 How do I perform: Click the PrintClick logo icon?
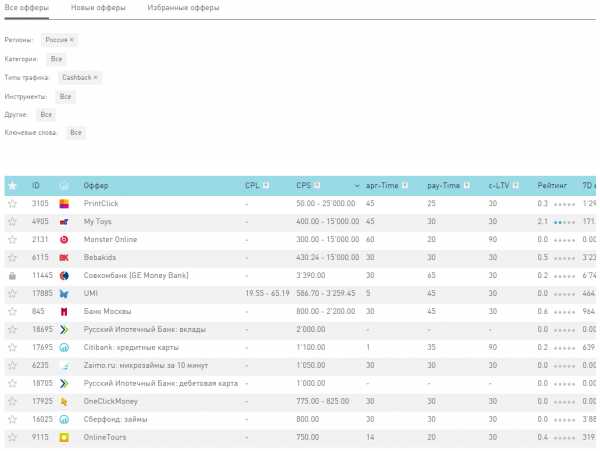click(x=64, y=204)
